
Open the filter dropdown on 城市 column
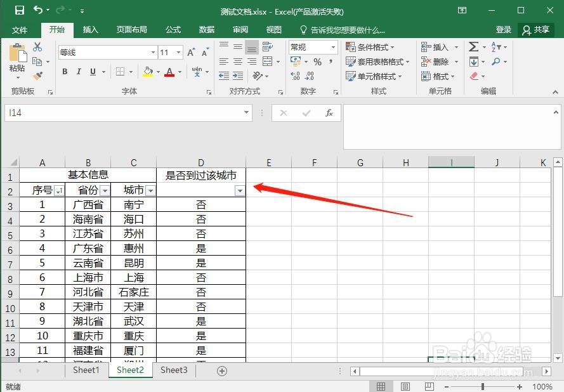pos(150,190)
